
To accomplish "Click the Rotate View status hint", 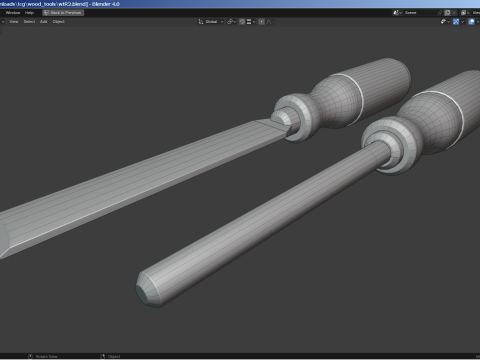I will [x=43, y=356].
